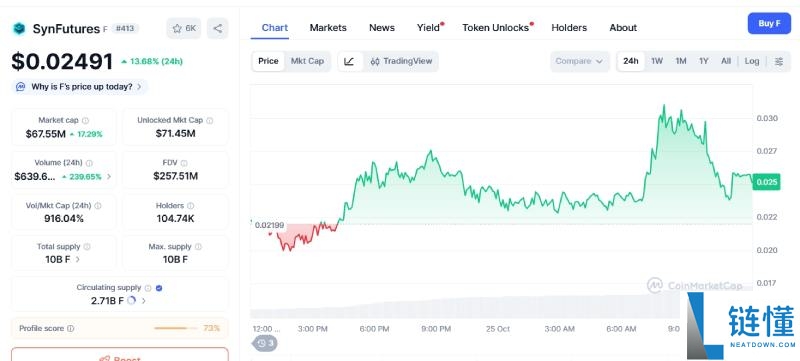Open the Holders tab
This screenshot has height=361, width=800.
click(x=569, y=28)
